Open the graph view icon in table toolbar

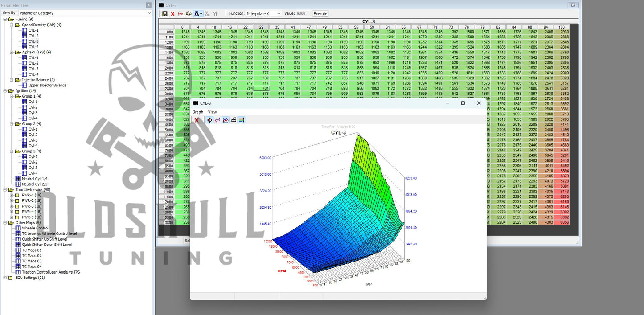tap(180, 14)
